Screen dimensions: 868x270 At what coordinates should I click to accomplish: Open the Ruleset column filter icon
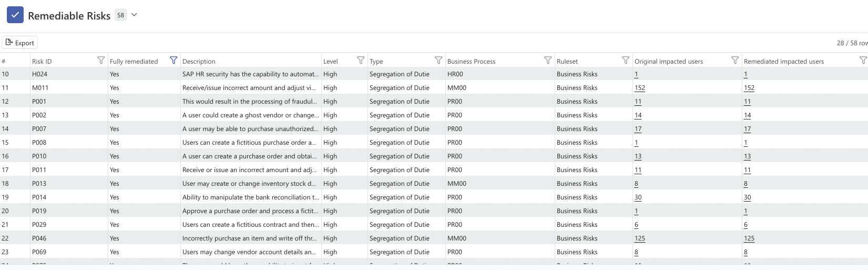click(x=626, y=61)
